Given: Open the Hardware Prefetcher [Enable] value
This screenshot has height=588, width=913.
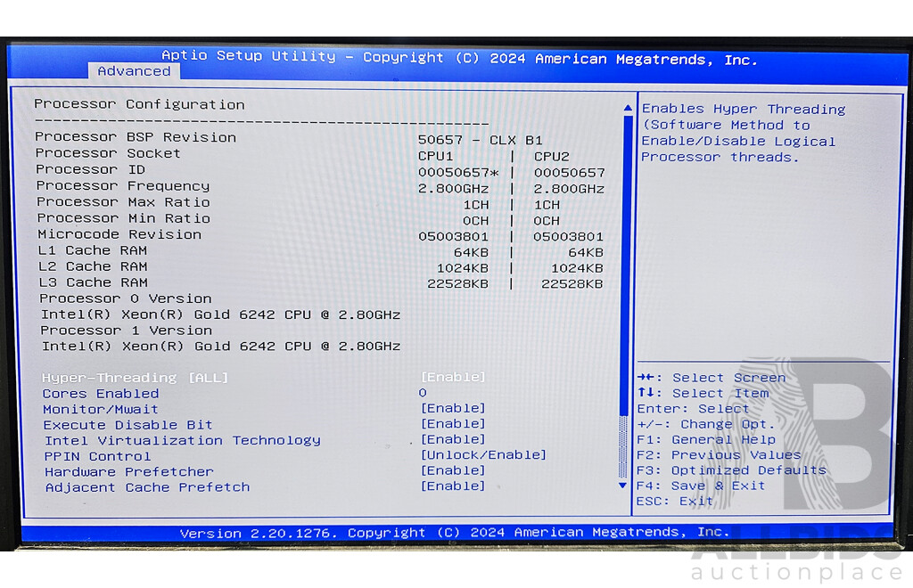Looking at the screenshot, I should pos(453,470).
